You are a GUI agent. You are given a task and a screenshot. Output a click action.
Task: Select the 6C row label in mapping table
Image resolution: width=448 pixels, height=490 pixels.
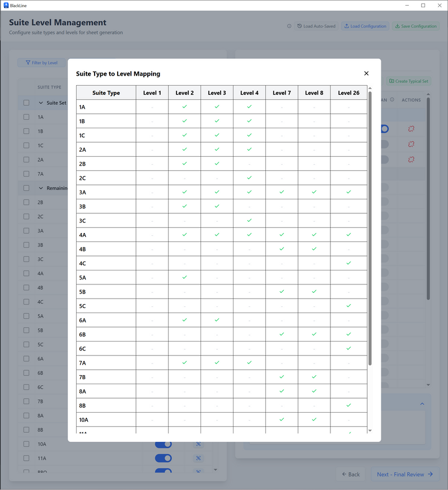tap(82, 349)
